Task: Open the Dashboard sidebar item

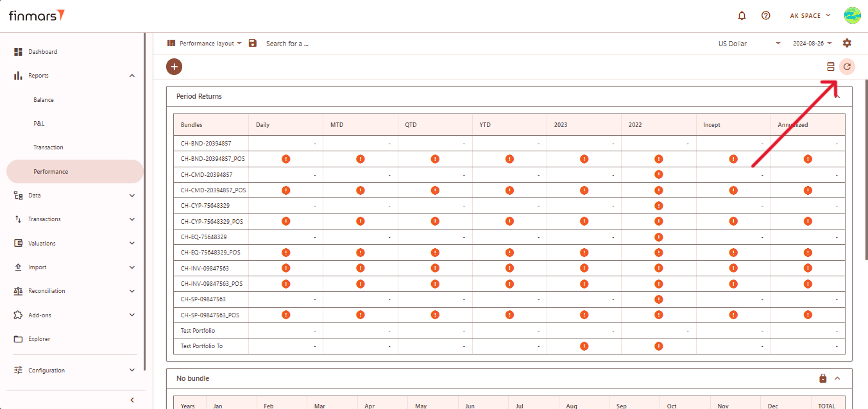Action: click(x=42, y=52)
